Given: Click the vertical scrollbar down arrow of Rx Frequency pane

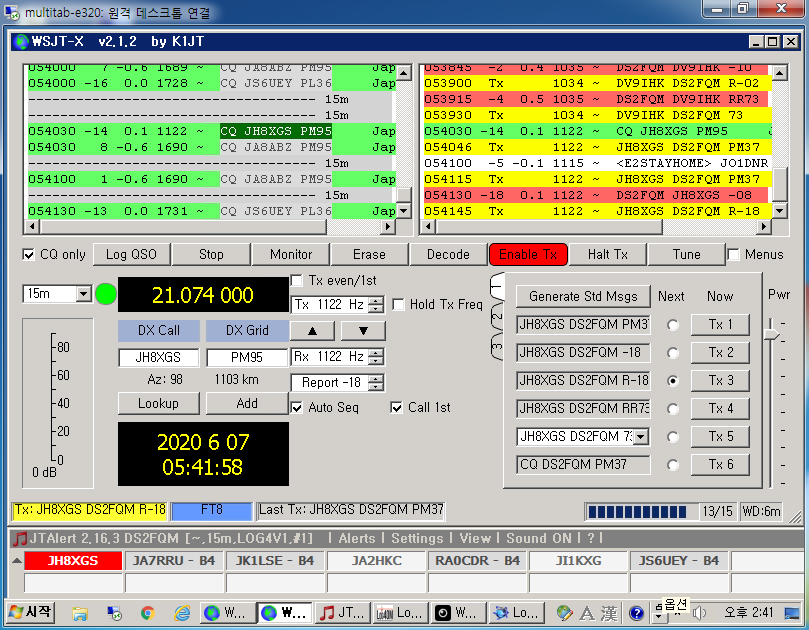Looking at the screenshot, I should pyautogui.click(x=779, y=211).
